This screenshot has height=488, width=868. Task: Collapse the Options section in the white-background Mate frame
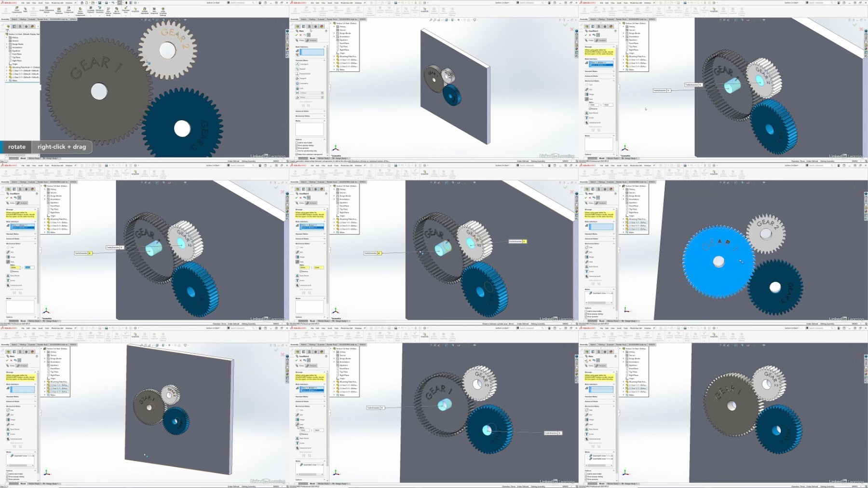click(x=325, y=139)
